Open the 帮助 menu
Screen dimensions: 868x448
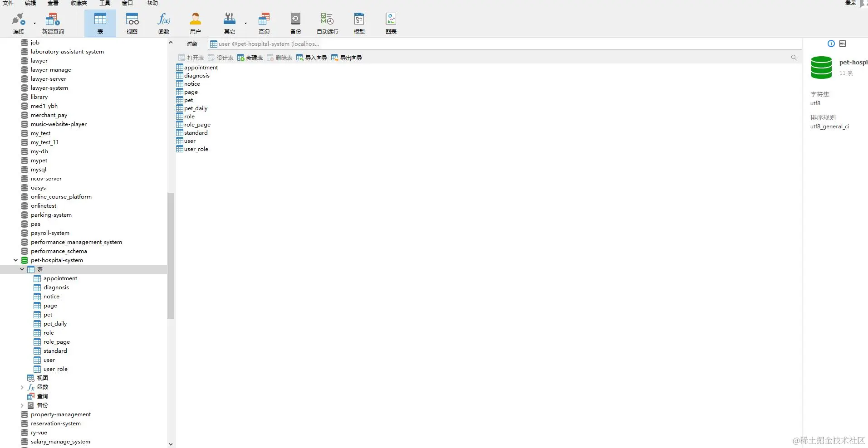pyautogui.click(x=152, y=3)
